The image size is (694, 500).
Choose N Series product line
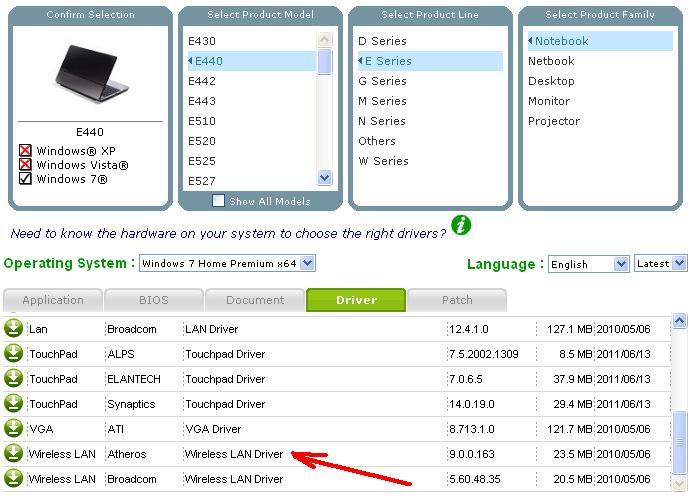[x=382, y=121]
